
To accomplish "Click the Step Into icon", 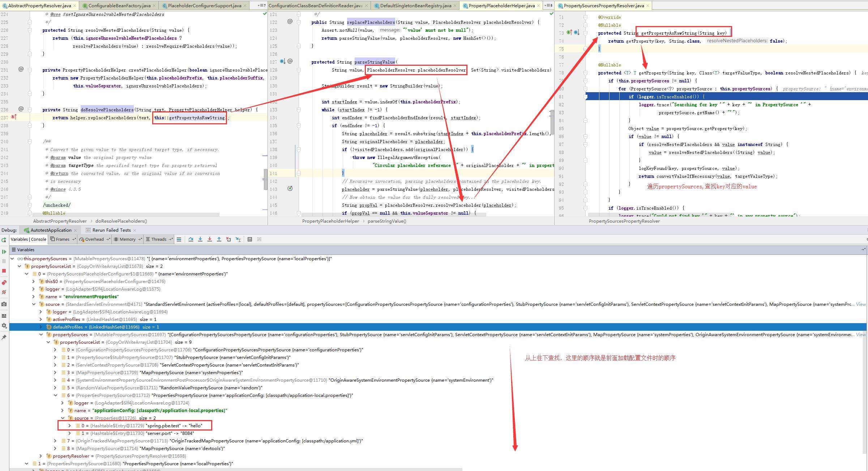I will tap(200, 239).
